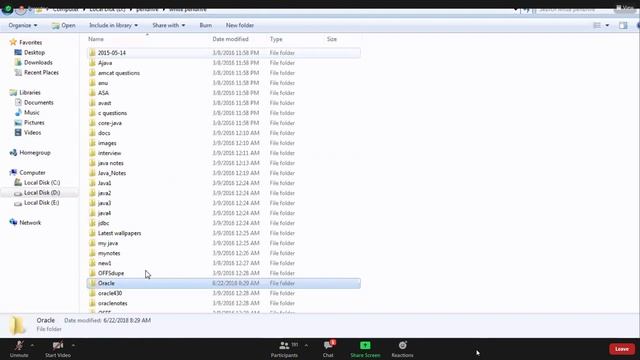Sort by the Size column header
Viewport: 640px width, 360px height.
332,39
